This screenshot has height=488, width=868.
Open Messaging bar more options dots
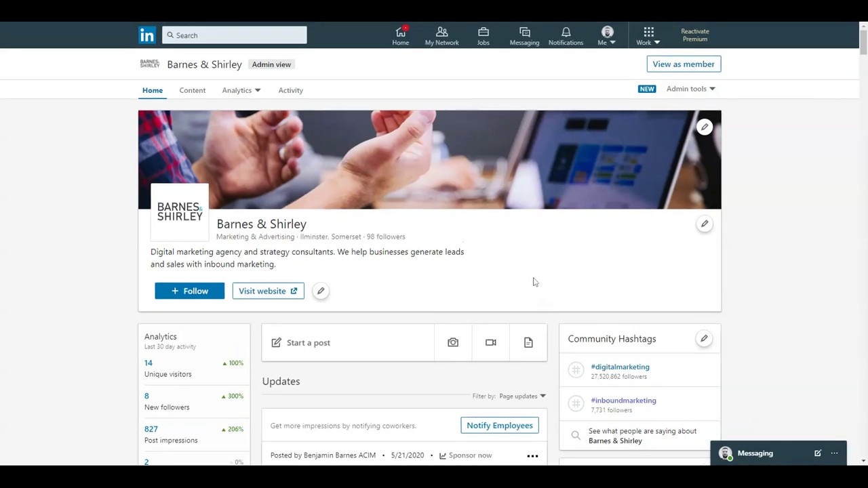pos(835,453)
